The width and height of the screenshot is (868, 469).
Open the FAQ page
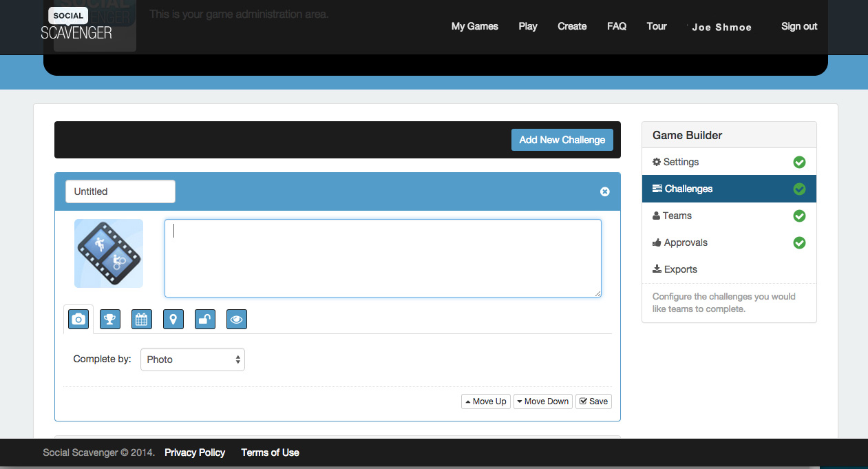click(617, 26)
